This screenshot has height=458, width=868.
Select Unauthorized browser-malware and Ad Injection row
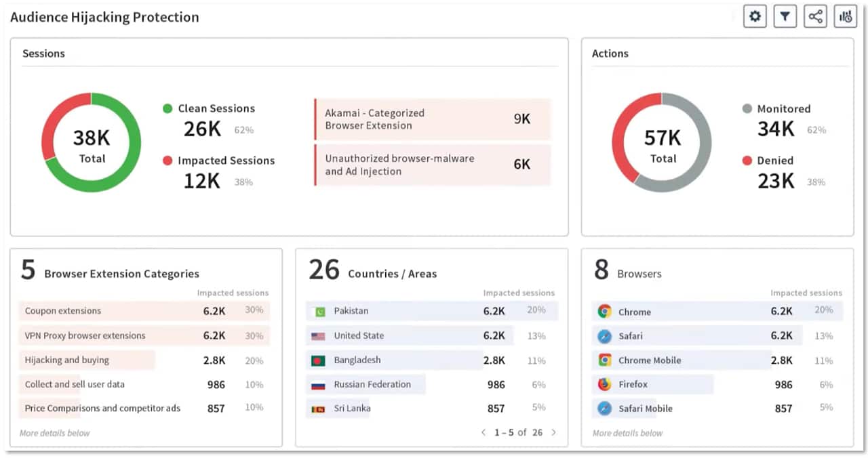coord(433,165)
